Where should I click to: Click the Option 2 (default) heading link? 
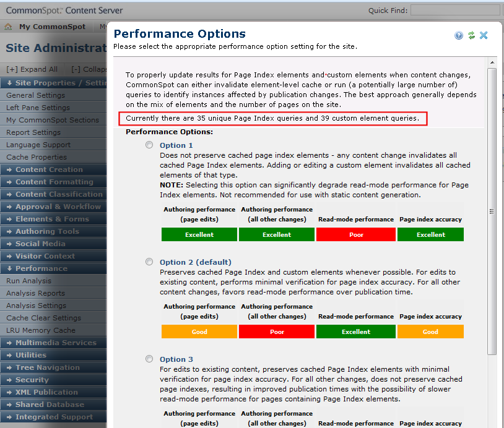(x=196, y=262)
